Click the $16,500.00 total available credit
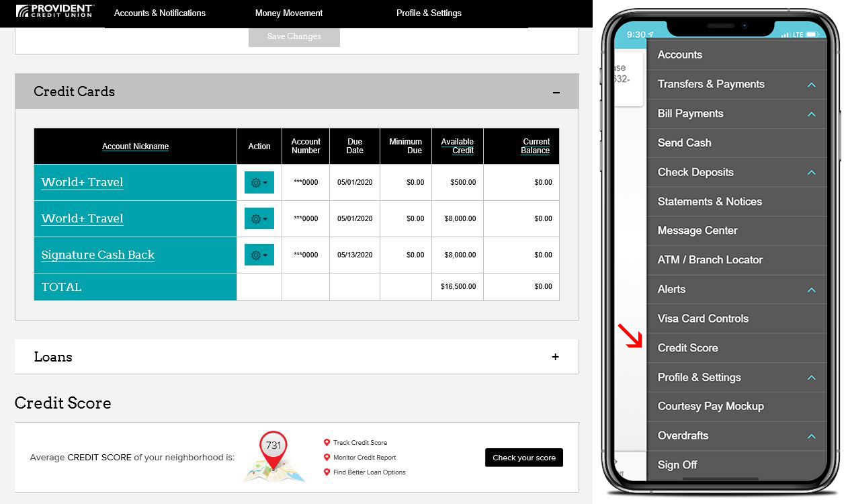Screen dimensions: 848x504 pos(458,286)
